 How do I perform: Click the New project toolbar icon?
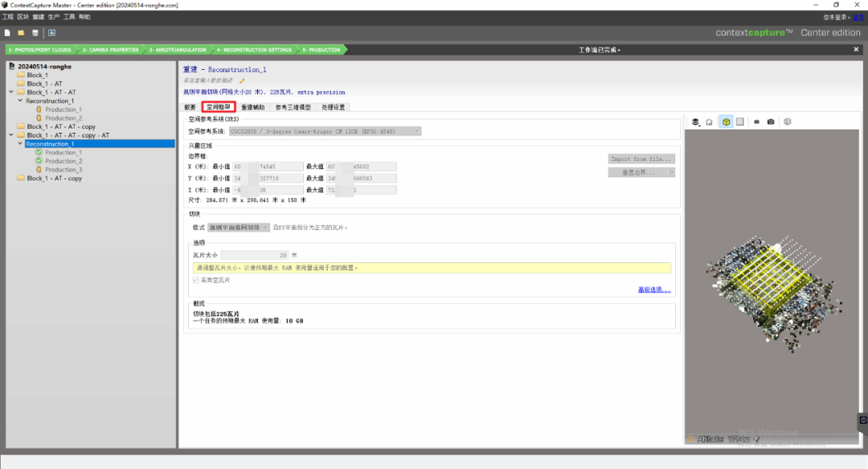click(7, 33)
